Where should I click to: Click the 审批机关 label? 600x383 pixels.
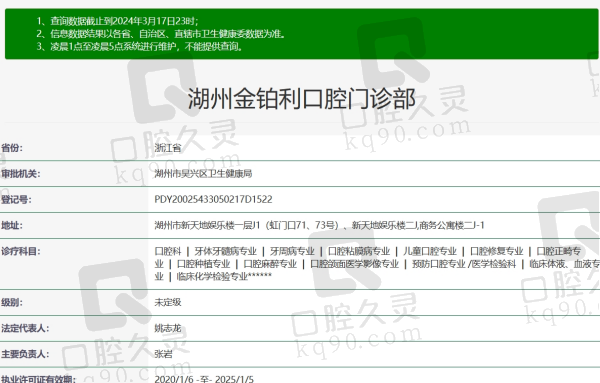point(20,174)
